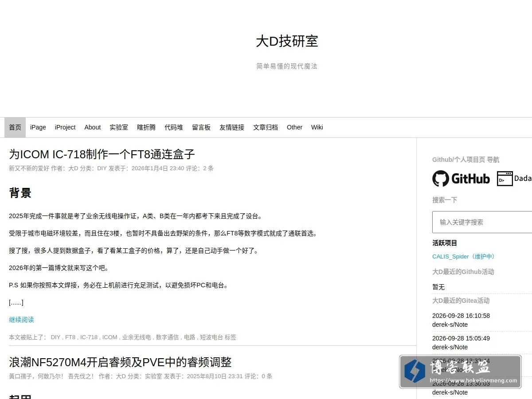This screenshot has height=399, width=532.
Task: Open the 文章归档 page
Action: point(266,127)
